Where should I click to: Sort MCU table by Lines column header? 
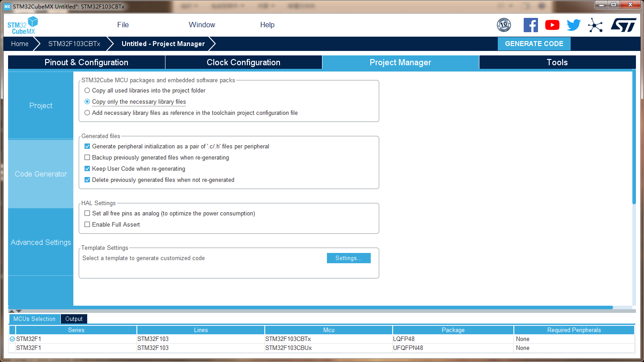click(x=201, y=330)
